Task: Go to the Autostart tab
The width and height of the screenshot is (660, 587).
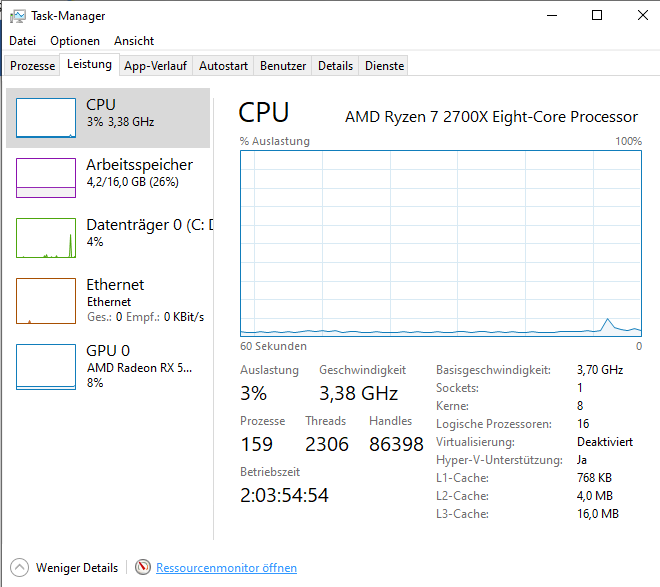Action: tap(223, 66)
